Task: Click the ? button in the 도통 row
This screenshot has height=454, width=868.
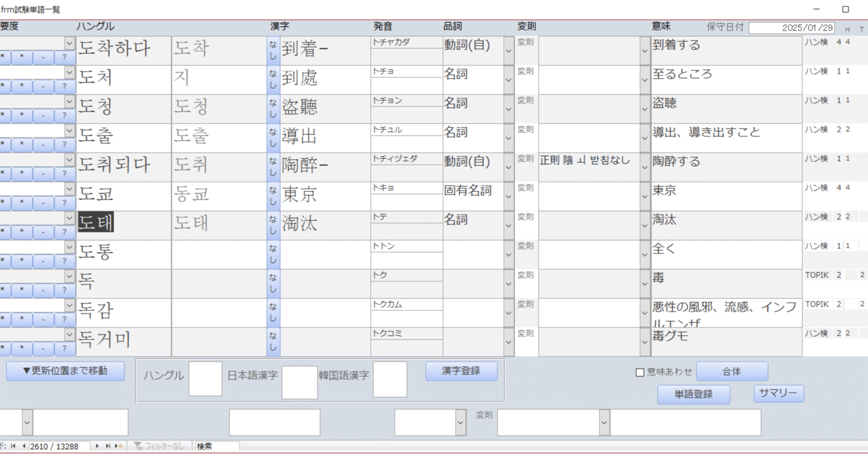Action: pyautogui.click(x=65, y=262)
